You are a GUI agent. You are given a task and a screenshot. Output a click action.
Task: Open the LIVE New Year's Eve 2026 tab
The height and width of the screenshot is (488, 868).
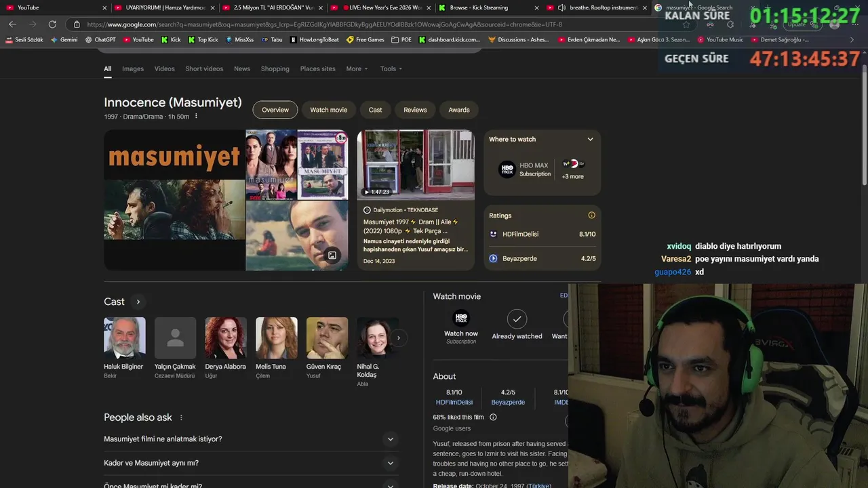coord(380,7)
